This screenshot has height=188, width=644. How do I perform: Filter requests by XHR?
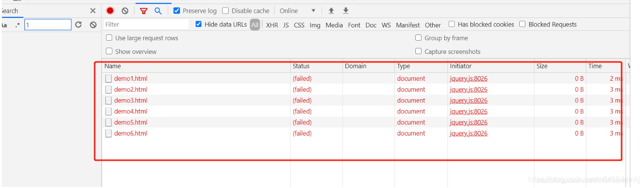coord(272,25)
